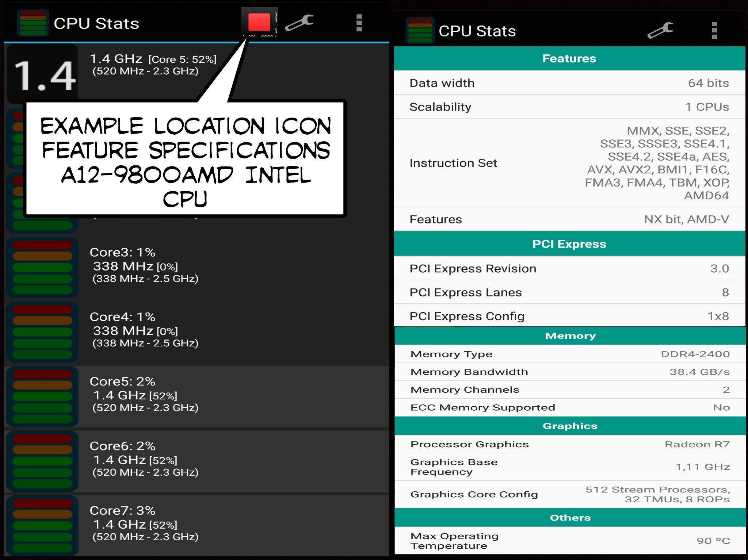Image resolution: width=748 pixels, height=560 pixels.
Task: Select the Memory Bandwidth label
Action: [469, 372]
